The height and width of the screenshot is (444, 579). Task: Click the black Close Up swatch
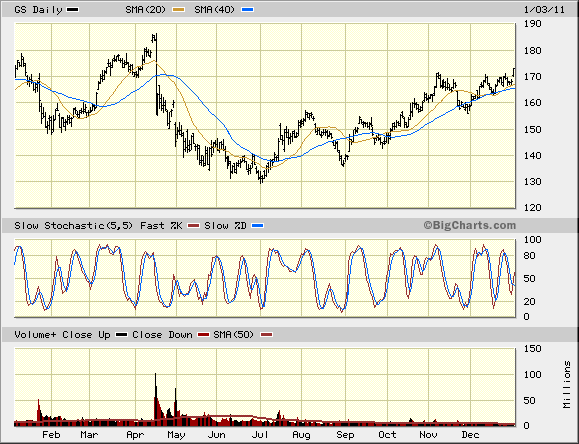coord(121,335)
